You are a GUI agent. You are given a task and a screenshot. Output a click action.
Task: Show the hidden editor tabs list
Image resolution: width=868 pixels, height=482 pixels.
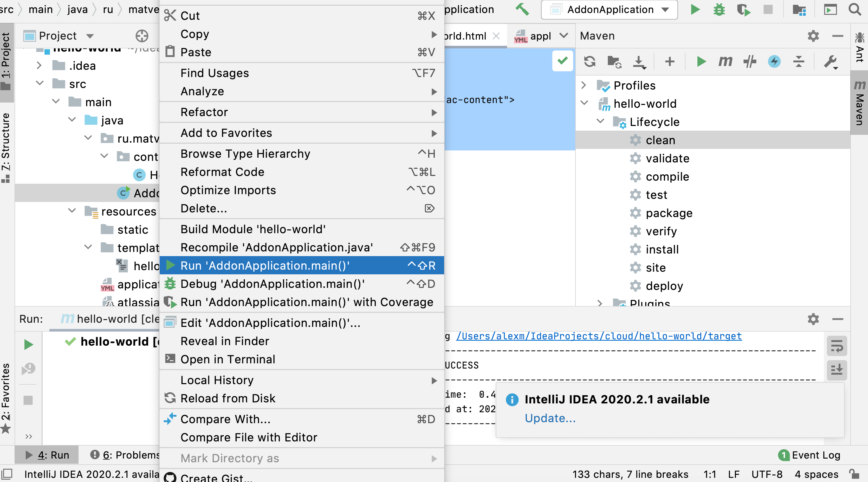(564, 35)
